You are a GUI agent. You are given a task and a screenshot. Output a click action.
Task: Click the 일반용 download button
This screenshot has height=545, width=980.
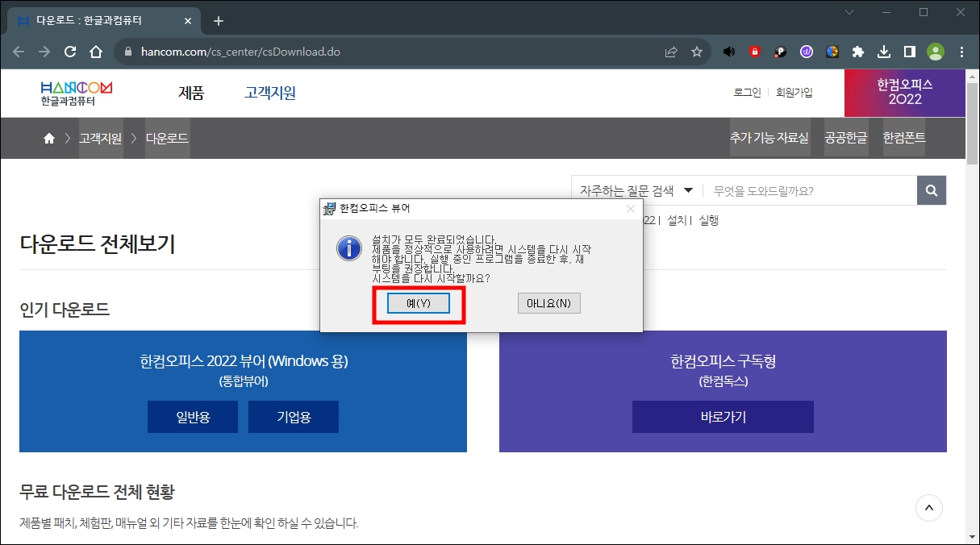[x=193, y=417]
